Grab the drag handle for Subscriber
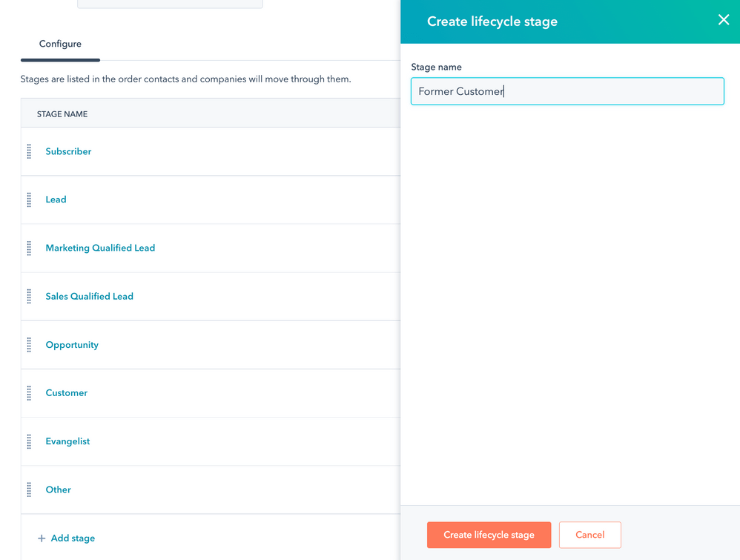The height and width of the screenshot is (560, 740). click(29, 151)
